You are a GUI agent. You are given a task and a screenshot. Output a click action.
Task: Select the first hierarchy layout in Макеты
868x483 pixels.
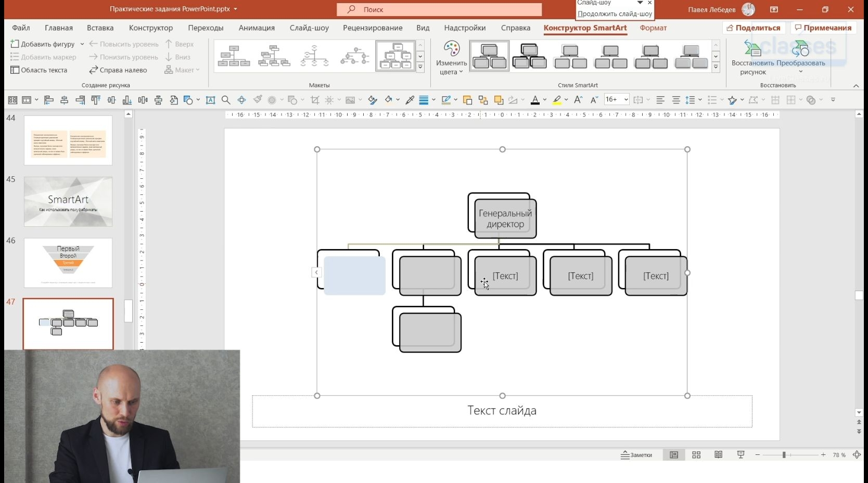click(x=234, y=56)
